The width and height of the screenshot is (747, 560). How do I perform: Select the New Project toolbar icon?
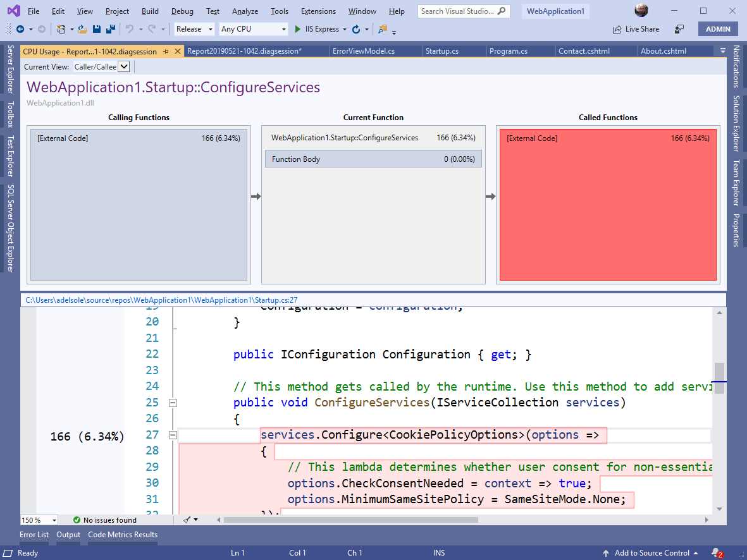click(x=61, y=28)
